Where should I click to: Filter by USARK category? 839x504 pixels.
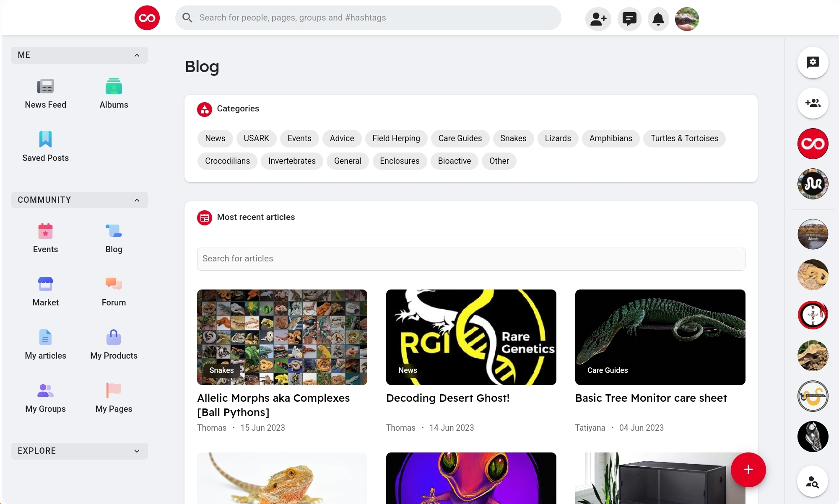[x=256, y=138]
